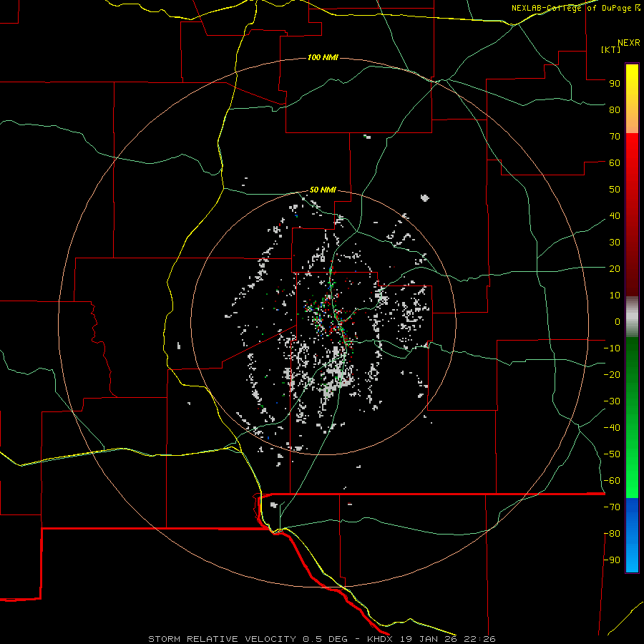The image size is (644, 644).
Task: Click the 30 value on velocity scale
Action: 615,243
